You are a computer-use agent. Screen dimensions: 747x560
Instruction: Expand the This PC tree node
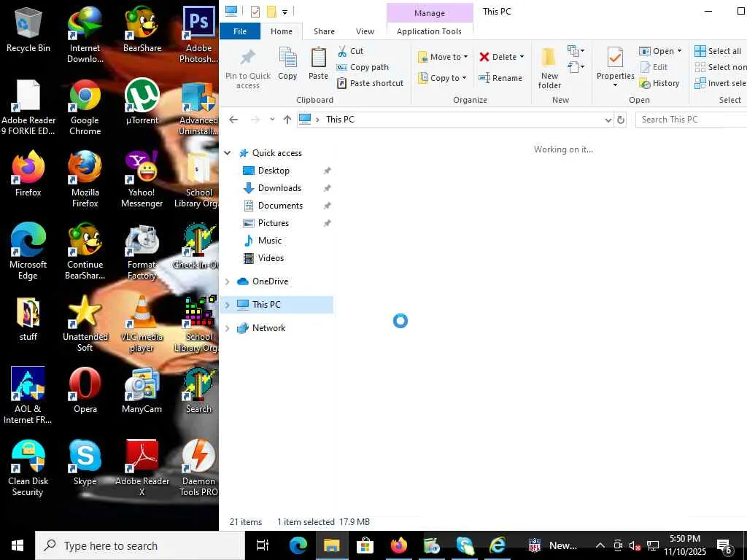pyautogui.click(x=228, y=305)
